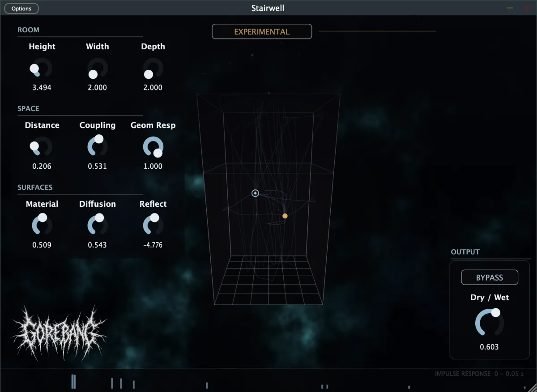This screenshot has width=537, height=392.
Task: Click the Diffusion value 0.543
Action: [x=98, y=245]
